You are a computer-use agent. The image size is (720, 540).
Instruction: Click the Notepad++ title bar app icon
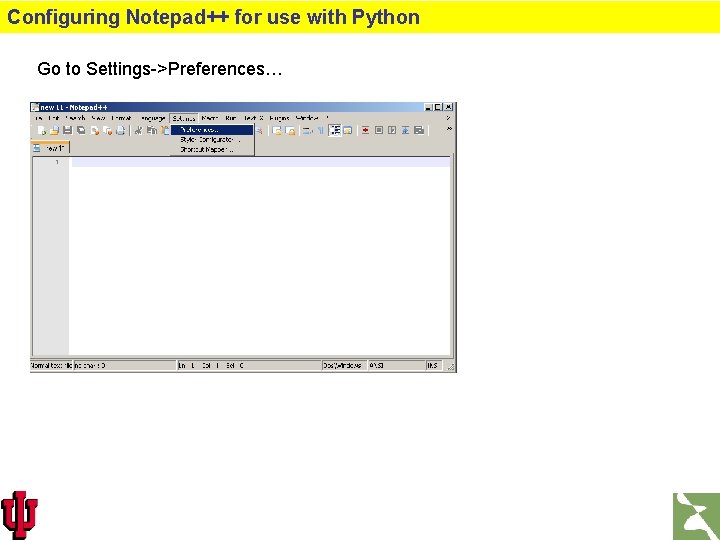click(35, 107)
